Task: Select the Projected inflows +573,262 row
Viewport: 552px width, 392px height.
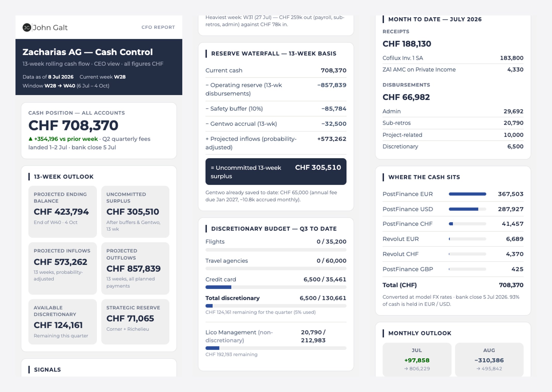Action: [276, 143]
